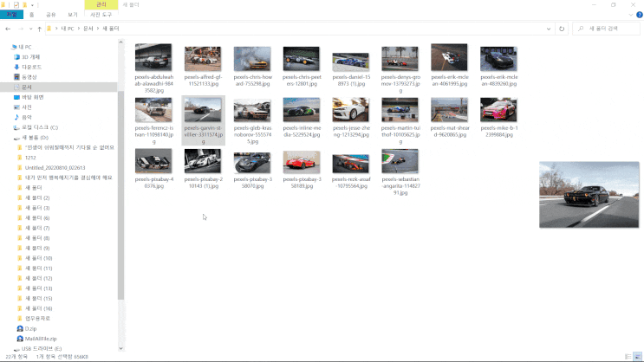Image resolution: width=644 pixels, height=362 pixels.
Task: Open the Help question mark icon
Action: [639, 15]
